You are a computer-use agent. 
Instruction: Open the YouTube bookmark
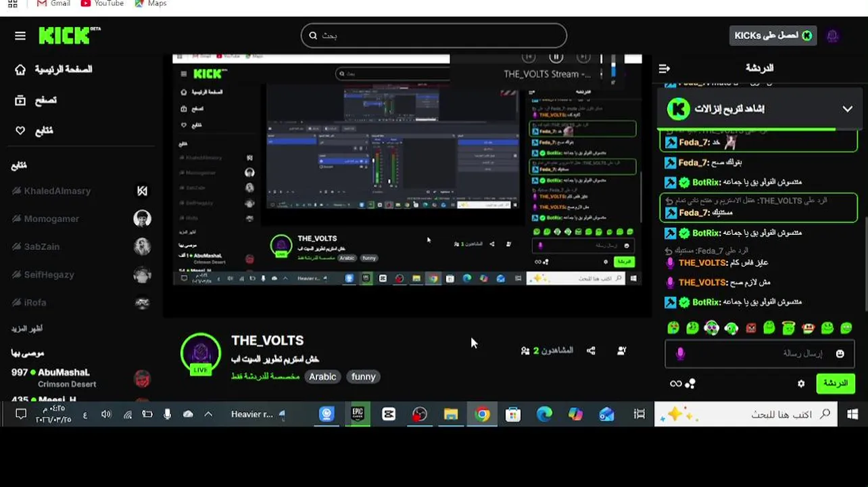point(102,3)
